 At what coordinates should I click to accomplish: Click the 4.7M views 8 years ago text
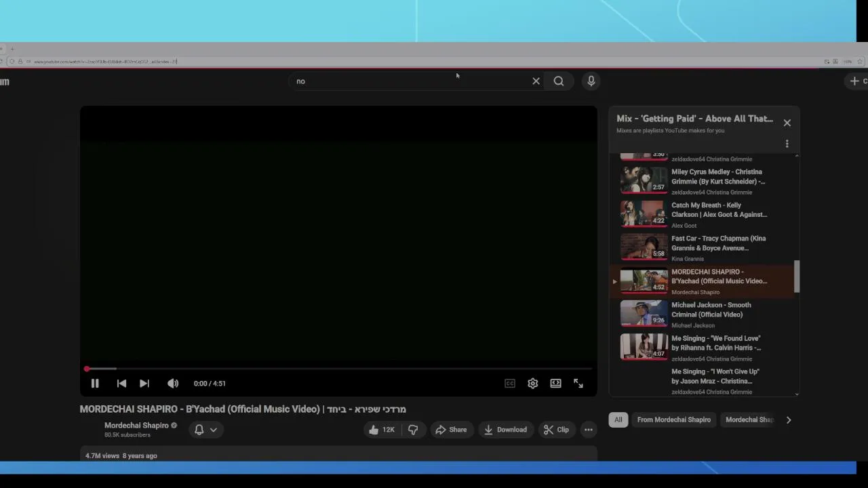121,456
